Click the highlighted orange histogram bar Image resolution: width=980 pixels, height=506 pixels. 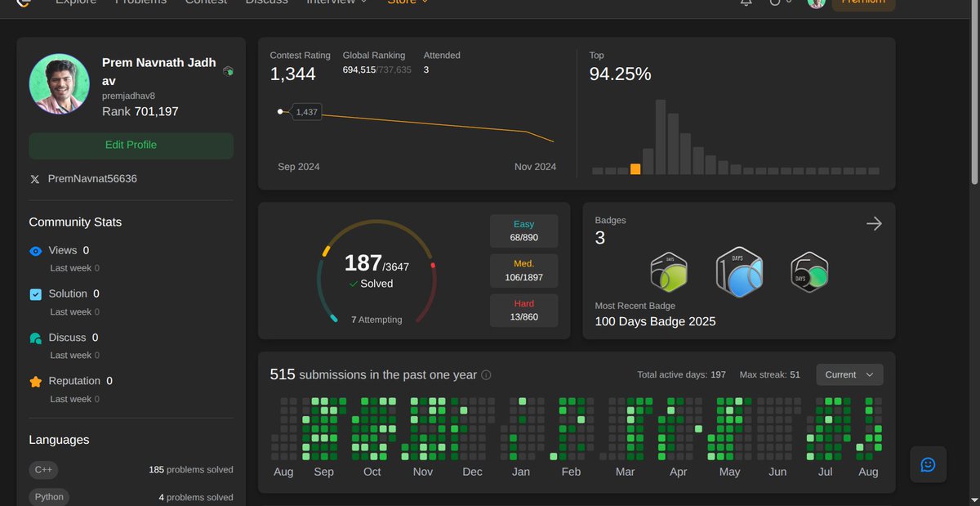coord(635,168)
